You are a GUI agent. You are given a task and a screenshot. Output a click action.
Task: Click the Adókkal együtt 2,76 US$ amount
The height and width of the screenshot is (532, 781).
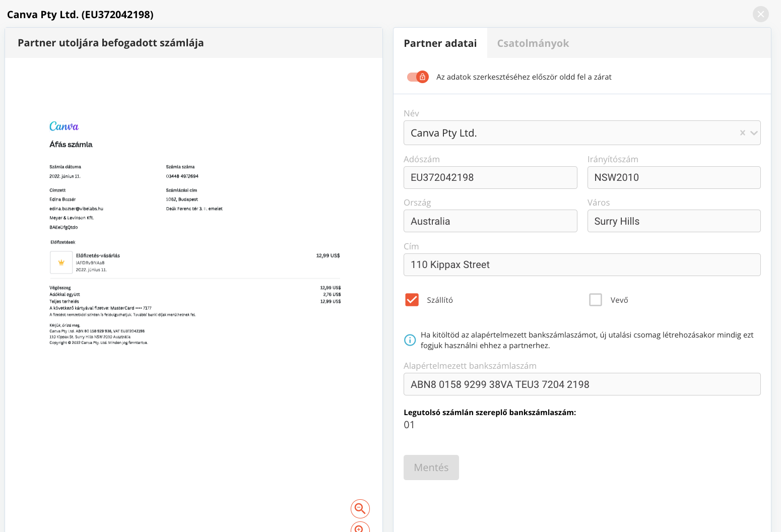(332, 295)
